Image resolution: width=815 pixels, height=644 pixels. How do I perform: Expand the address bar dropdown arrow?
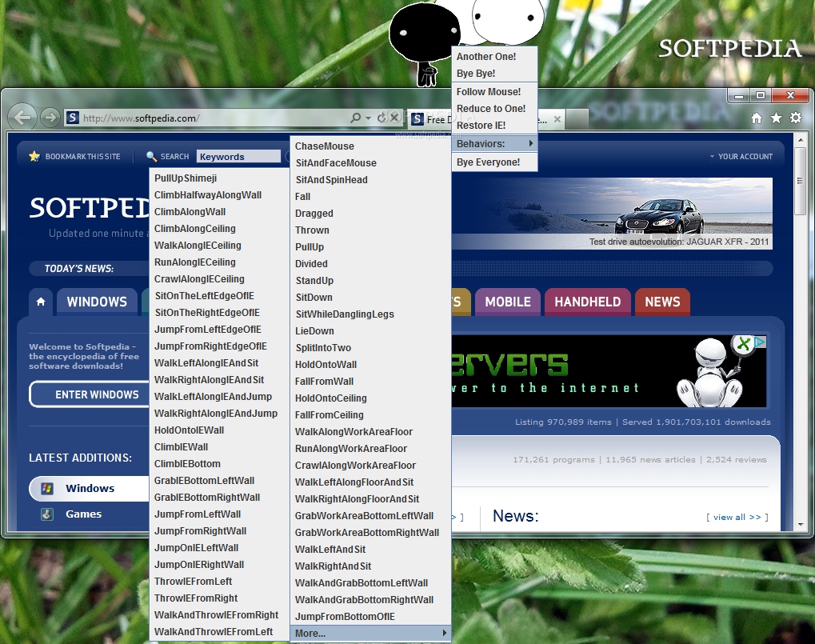pos(368,118)
